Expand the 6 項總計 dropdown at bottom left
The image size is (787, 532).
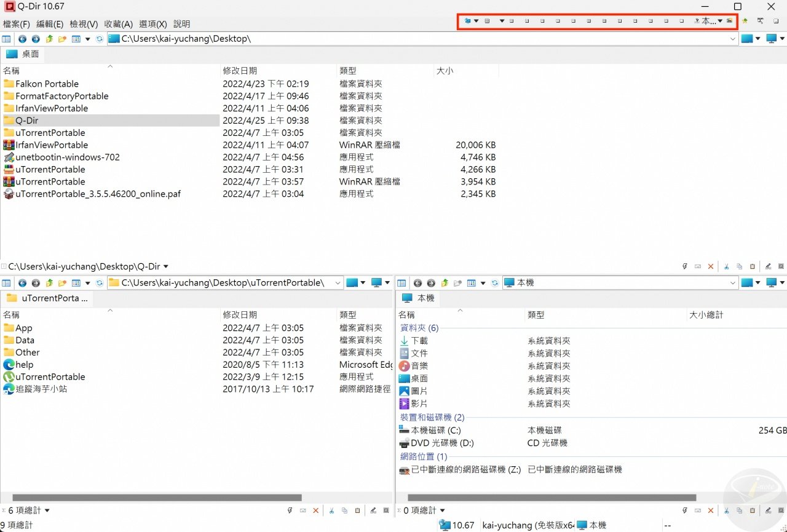[48, 510]
